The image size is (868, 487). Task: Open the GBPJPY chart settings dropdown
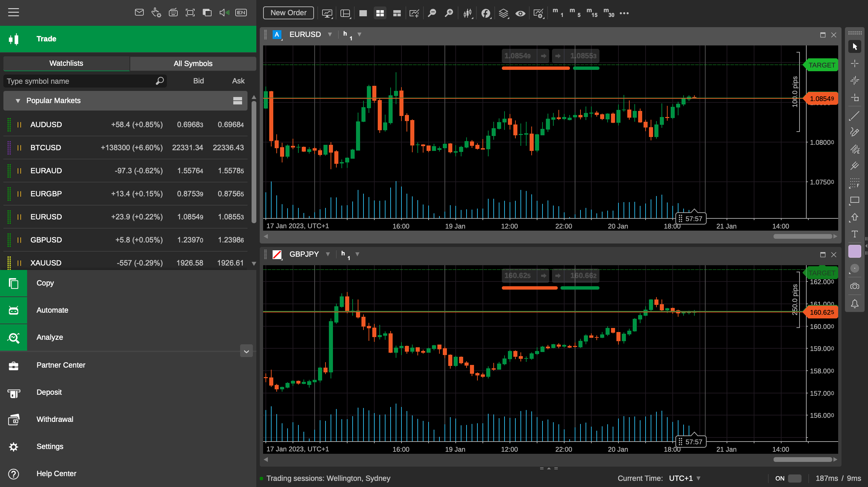point(329,254)
